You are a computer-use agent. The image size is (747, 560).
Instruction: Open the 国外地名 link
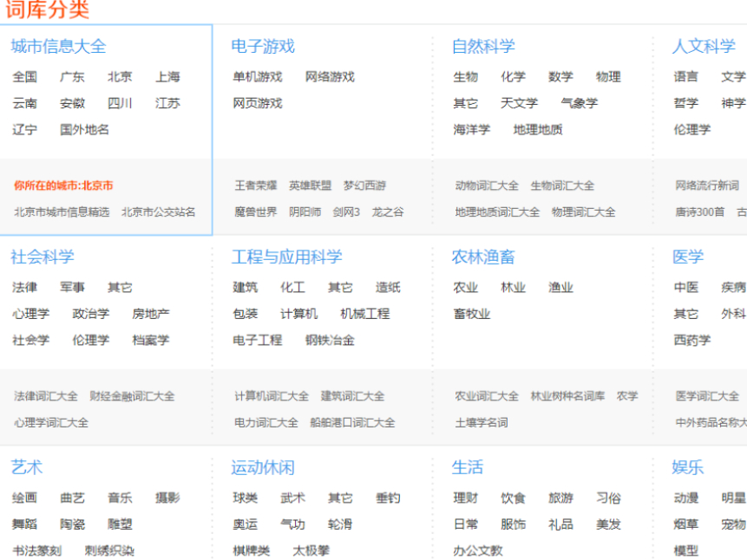click(x=84, y=129)
